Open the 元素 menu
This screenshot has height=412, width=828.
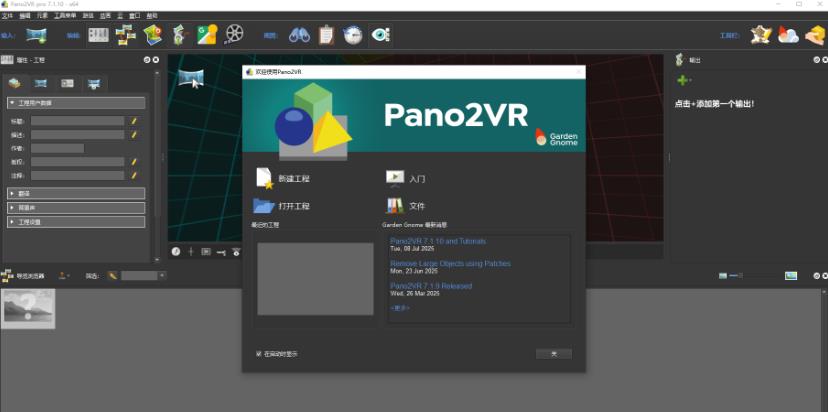click(x=42, y=16)
